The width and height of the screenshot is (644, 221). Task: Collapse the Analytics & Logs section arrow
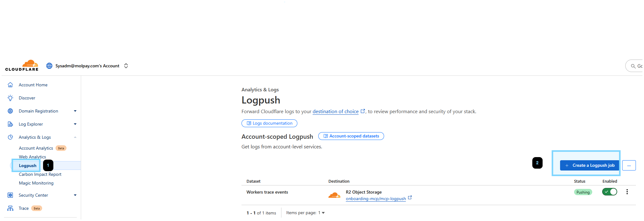coord(75,137)
